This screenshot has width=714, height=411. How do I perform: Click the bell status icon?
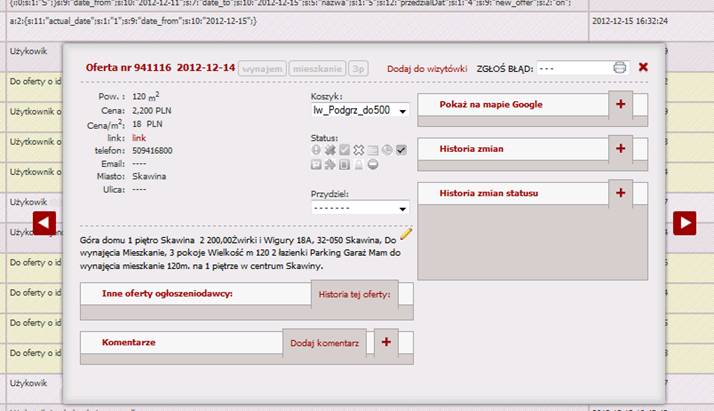point(358,165)
